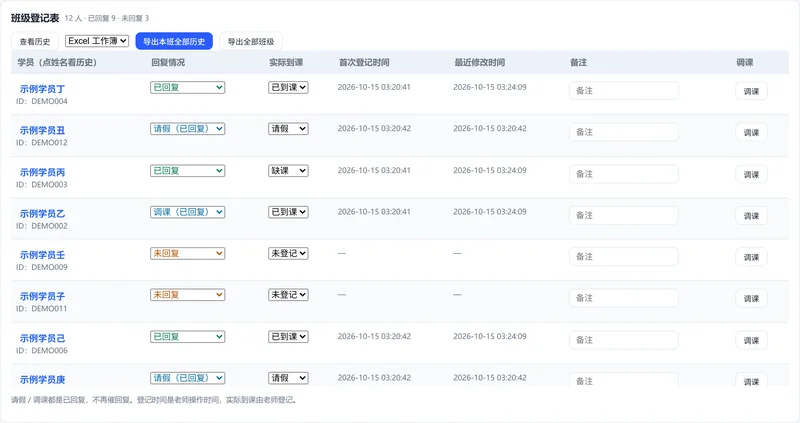Open 实际到课 dropdown for 示例学员庚
Viewport: 800px width, 423px height.
coord(288,378)
